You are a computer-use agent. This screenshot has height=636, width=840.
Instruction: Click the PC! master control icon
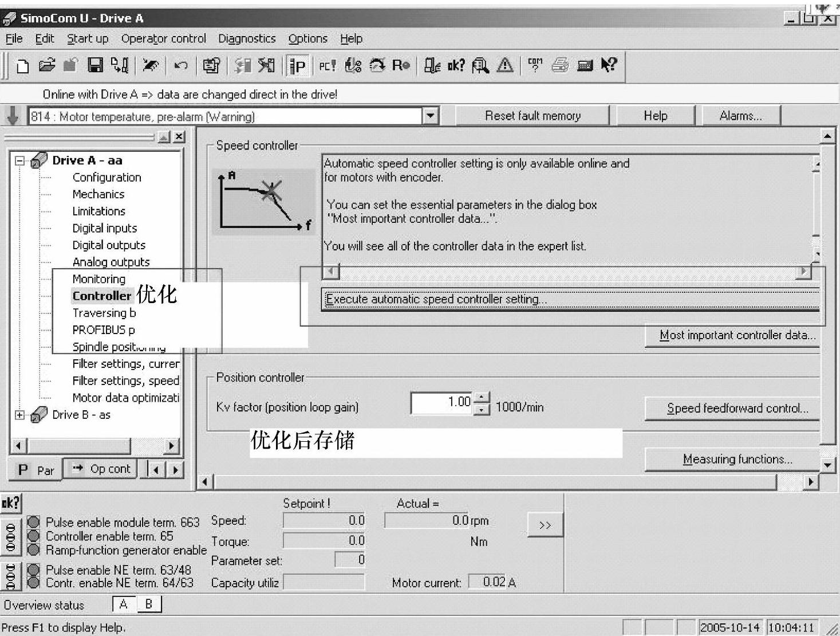click(x=327, y=66)
